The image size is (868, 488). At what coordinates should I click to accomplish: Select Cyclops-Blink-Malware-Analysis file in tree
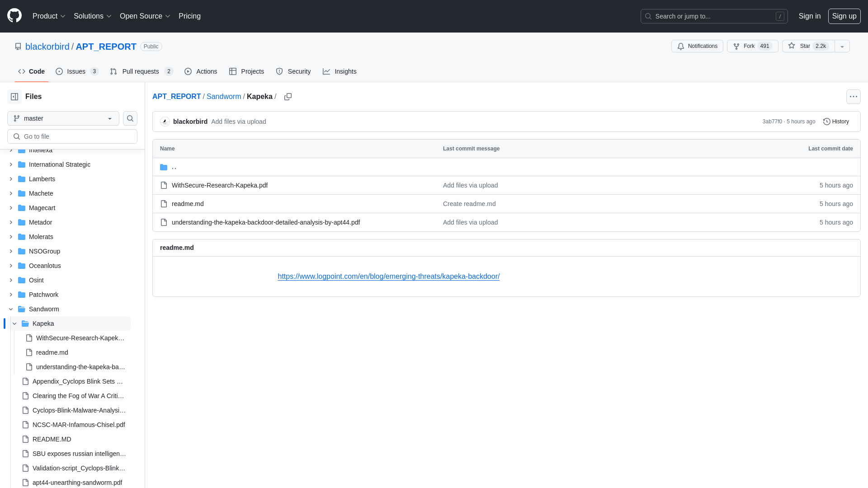click(79, 410)
